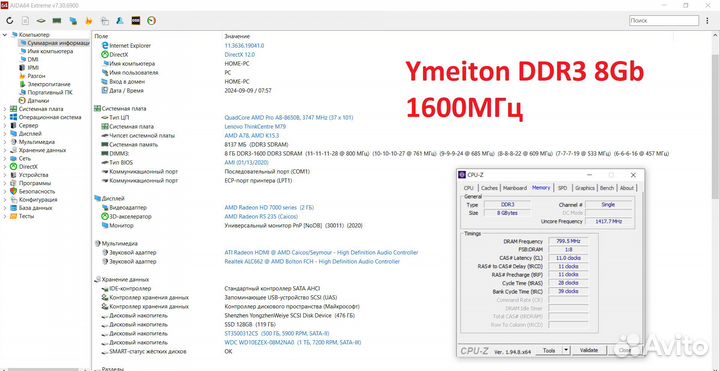
Task: Open the Портативный ПК tree item
Action: click(50, 92)
